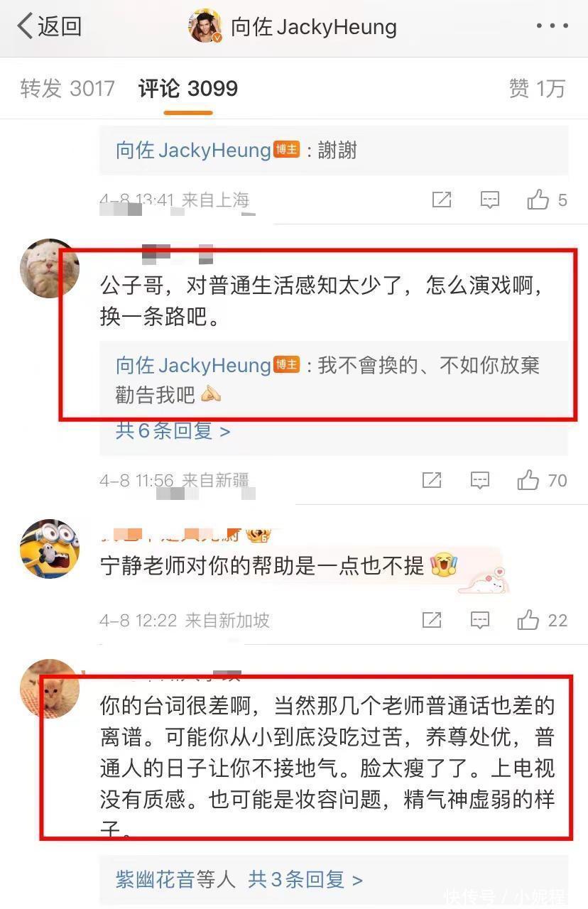Screen dimensions: 588x909
Task: Open the three-dot more options menu
Action: pyautogui.click(x=552, y=27)
